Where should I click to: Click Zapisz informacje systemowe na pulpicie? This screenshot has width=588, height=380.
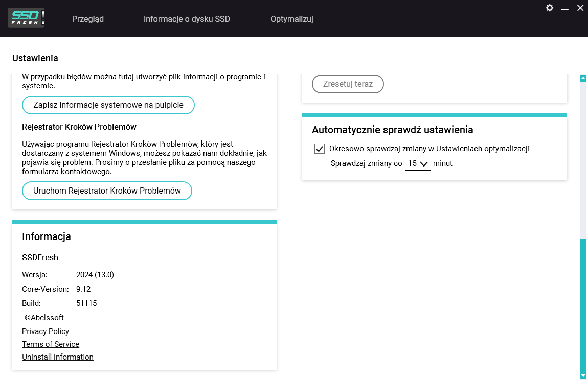pos(108,105)
